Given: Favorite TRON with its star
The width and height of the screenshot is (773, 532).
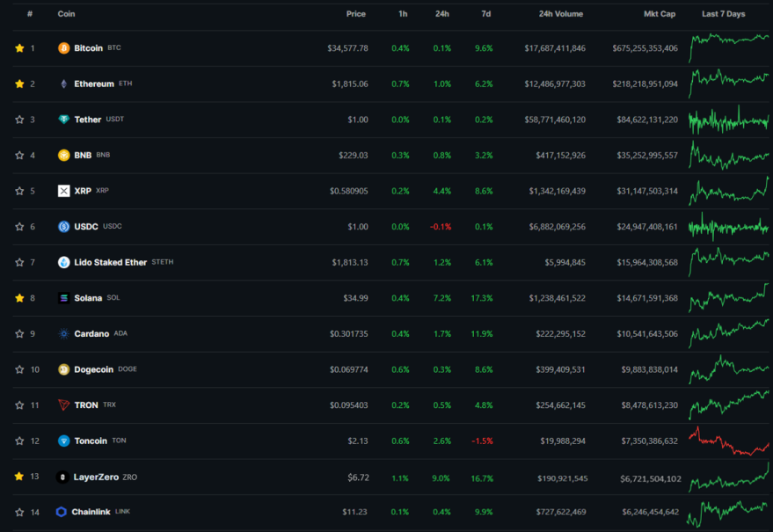Looking at the screenshot, I should (19, 404).
